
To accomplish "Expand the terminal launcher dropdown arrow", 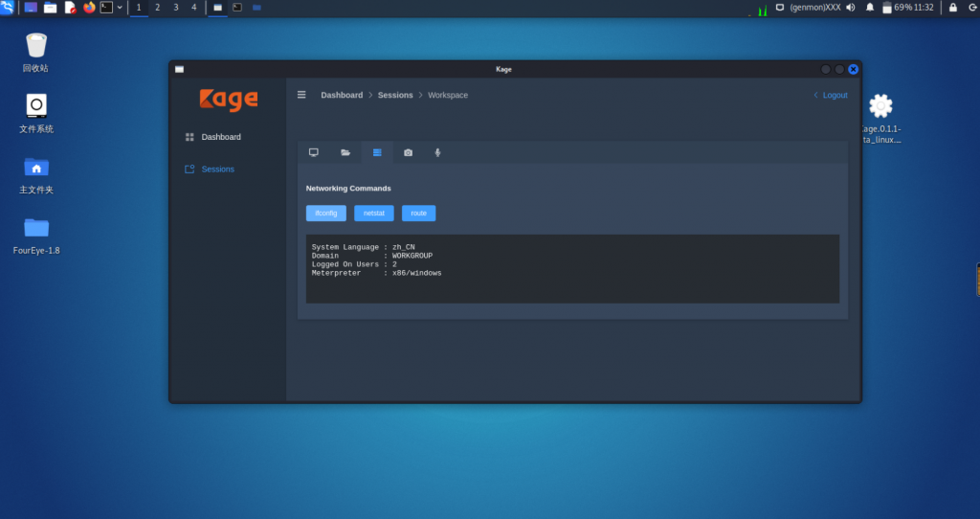I will pos(120,8).
